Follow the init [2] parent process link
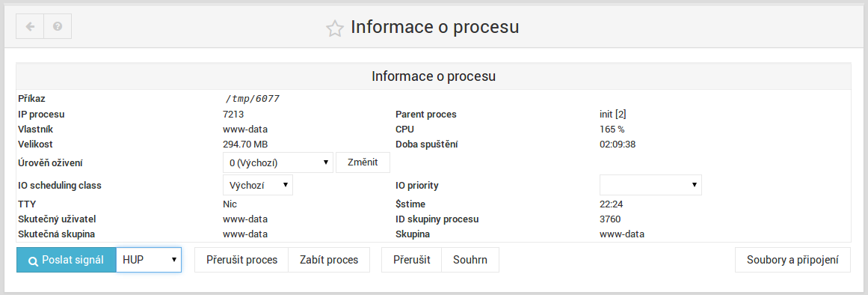The width and height of the screenshot is (868, 295). point(613,115)
